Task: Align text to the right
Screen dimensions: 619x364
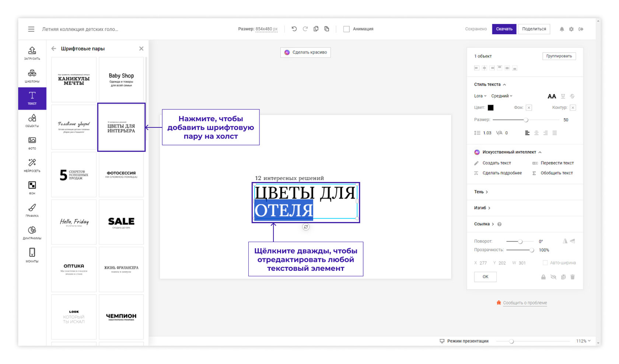Action: [x=546, y=133]
